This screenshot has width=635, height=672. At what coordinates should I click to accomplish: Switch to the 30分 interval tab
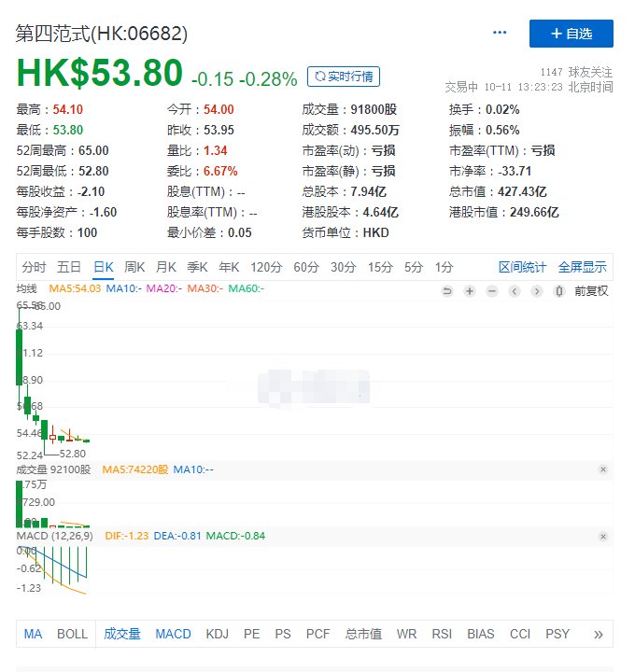(x=344, y=268)
